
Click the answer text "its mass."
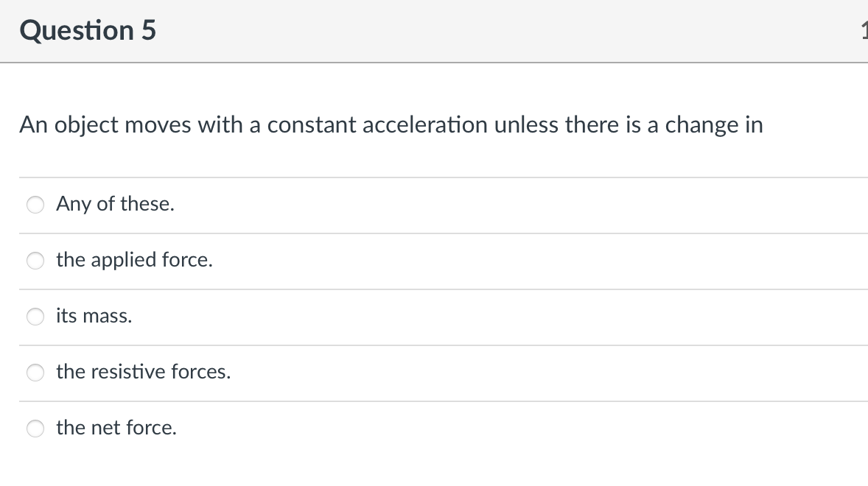(x=94, y=316)
